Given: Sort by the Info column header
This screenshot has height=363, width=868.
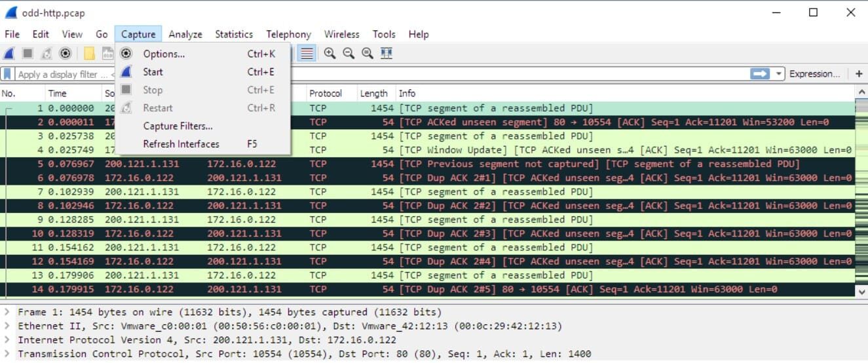Looking at the screenshot, I should click(x=625, y=93).
